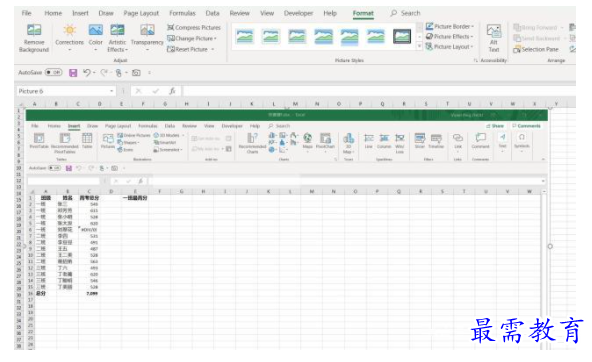Switch to the Home tab
The image size is (592, 362).
click(53, 13)
